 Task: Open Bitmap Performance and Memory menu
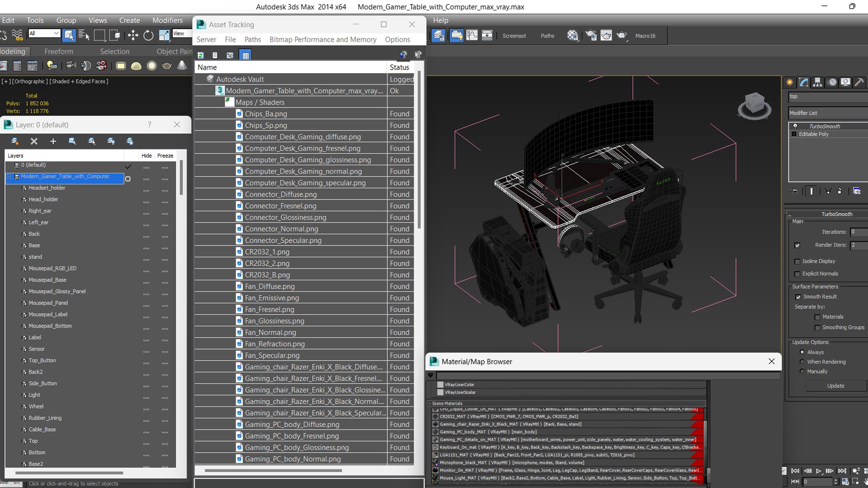pyautogui.click(x=323, y=39)
